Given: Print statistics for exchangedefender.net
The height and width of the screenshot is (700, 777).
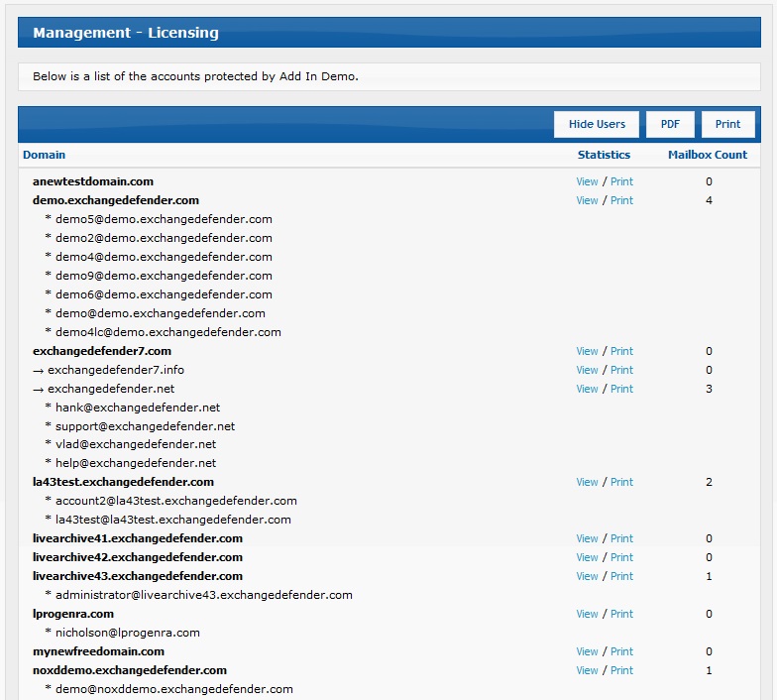Looking at the screenshot, I should click(621, 389).
